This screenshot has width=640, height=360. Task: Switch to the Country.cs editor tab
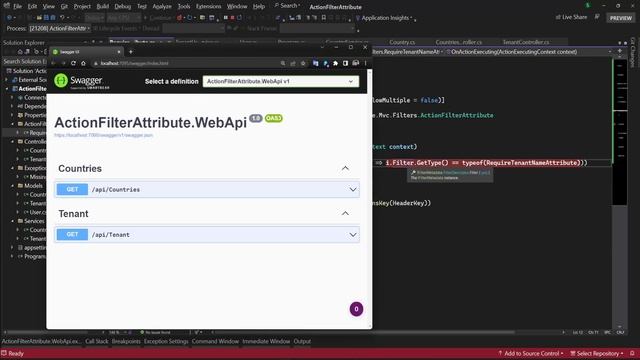[x=402, y=42]
